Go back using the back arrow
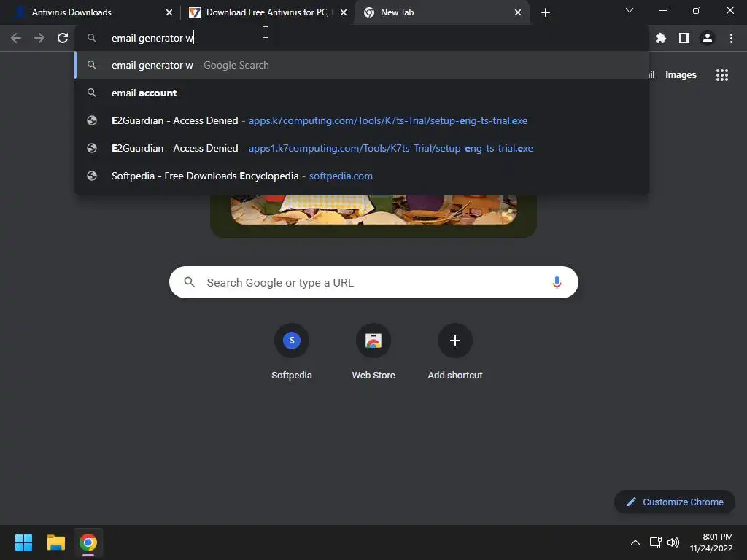 [16, 38]
